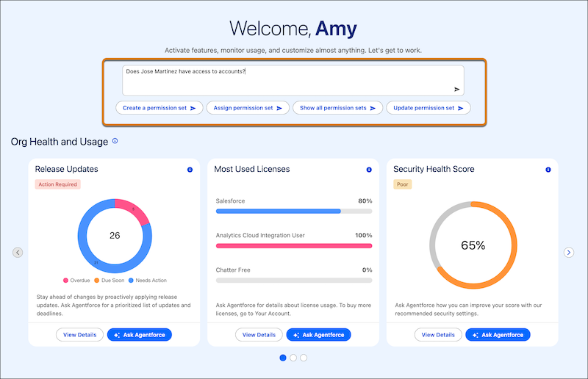Open info icon beside Org Health and Usage
The image size is (588, 379).
coord(115,141)
